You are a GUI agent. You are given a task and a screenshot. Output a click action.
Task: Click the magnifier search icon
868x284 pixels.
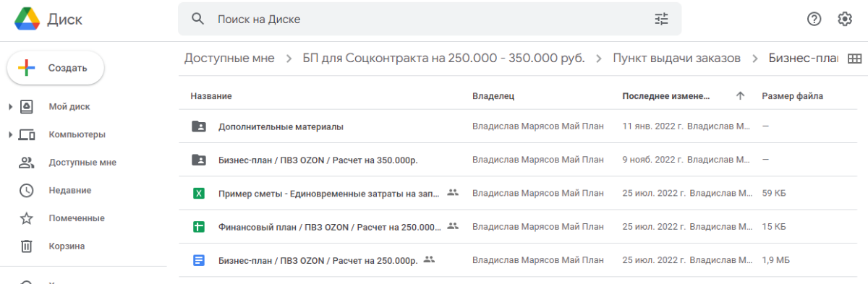pos(198,20)
